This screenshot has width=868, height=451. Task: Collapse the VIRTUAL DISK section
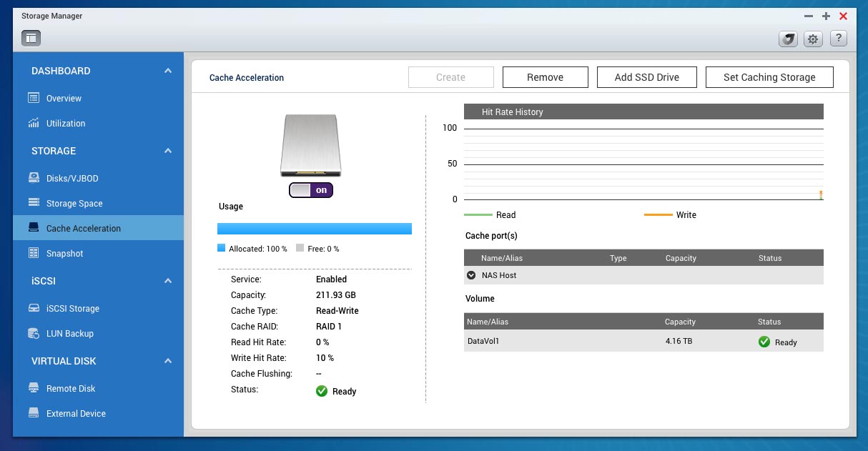click(x=168, y=361)
